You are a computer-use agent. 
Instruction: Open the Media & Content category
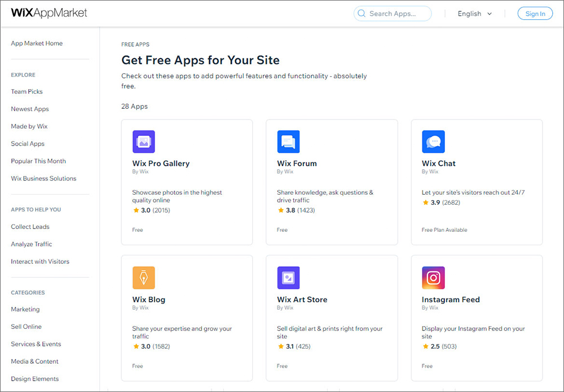[x=34, y=362]
